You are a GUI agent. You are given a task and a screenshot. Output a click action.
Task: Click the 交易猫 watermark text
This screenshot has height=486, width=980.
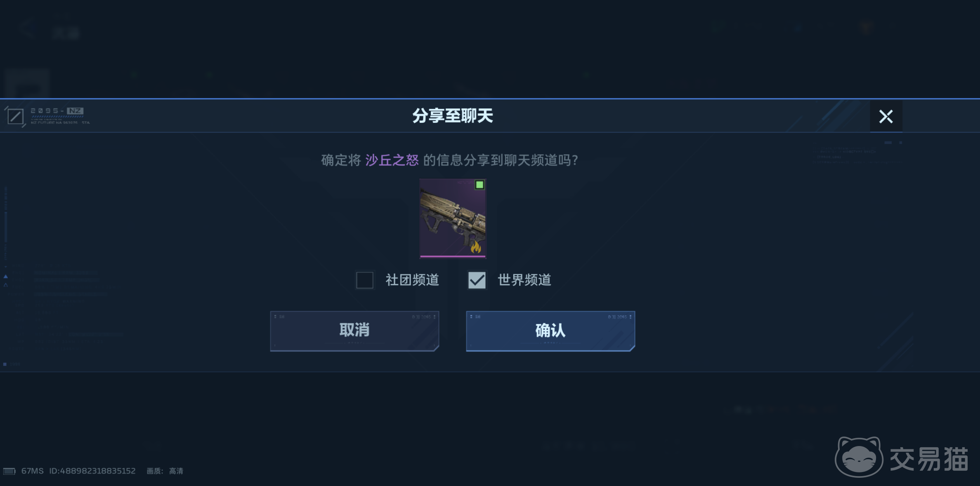(x=929, y=459)
